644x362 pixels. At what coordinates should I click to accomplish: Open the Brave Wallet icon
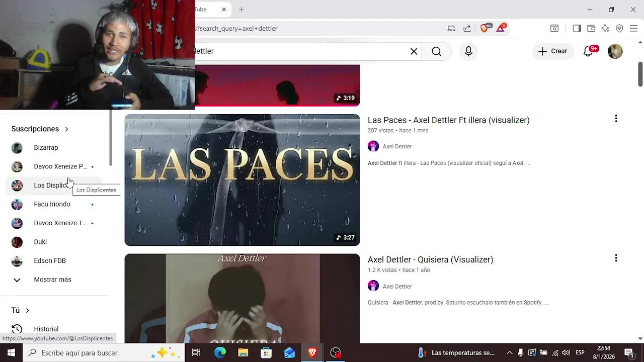click(591, 29)
